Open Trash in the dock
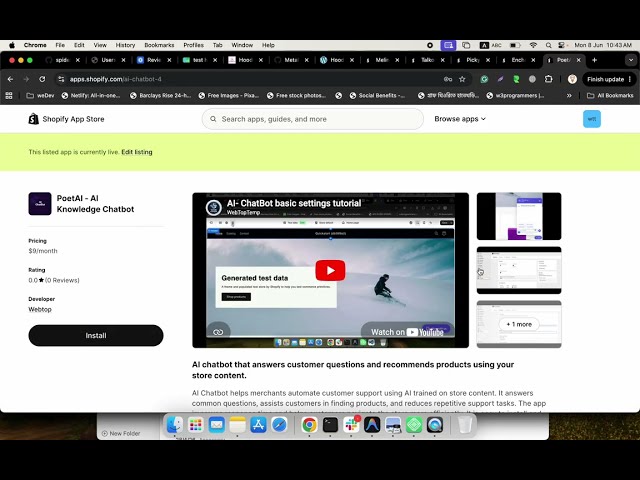640x480 pixels. pyautogui.click(x=464, y=425)
